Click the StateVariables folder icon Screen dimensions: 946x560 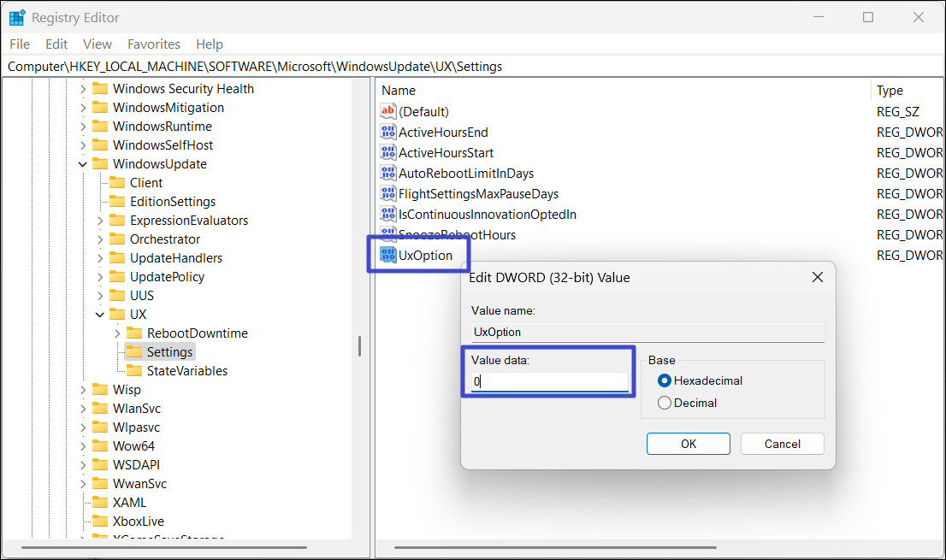pyautogui.click(x=134, y=370)
